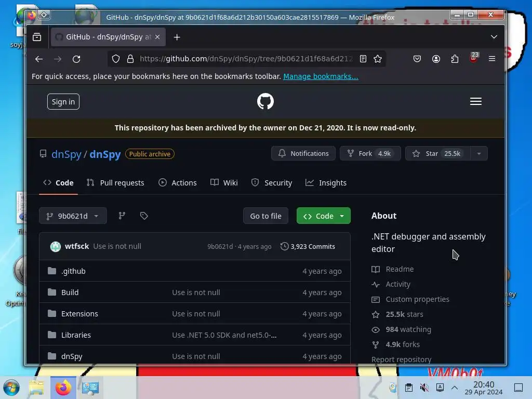Switch to the Code tab
532x399 pixels.
pyautogui.click(x=58, y=183)
